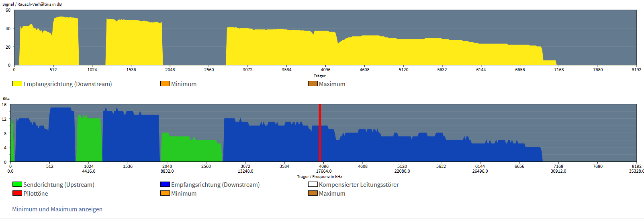Viewport: 644px width, 219px height.
Task: Click '4416.0' frequency label
Action: tap(89, 171)
